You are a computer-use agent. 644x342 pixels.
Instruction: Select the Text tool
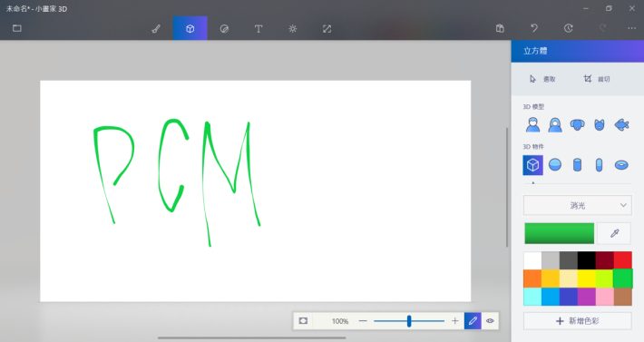[x=259, y=29]
